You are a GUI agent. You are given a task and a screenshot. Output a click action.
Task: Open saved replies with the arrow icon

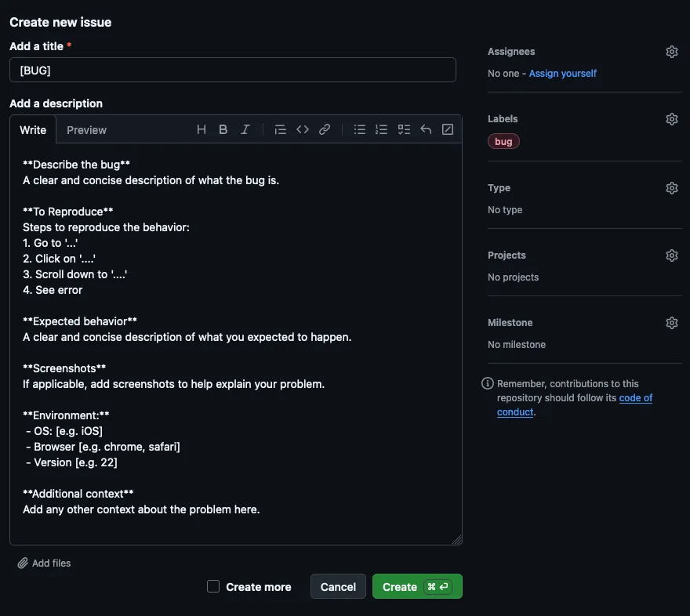[426, 130]
